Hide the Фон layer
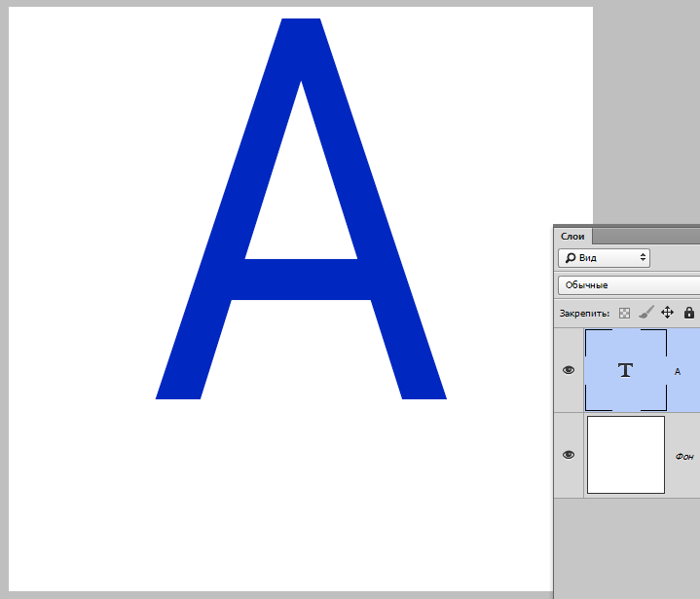Viewport: 700px width, 599px height. click(569, 455)
